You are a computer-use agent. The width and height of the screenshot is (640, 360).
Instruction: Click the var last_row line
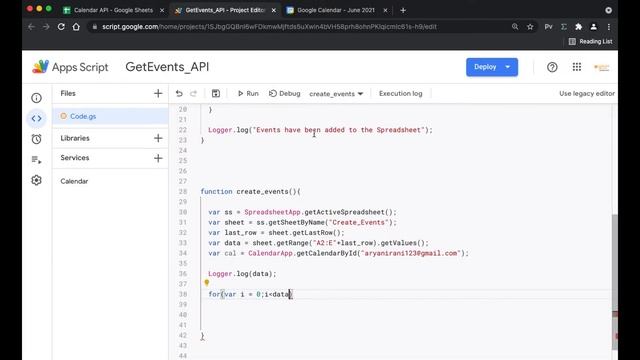click(x=276, y=233)
